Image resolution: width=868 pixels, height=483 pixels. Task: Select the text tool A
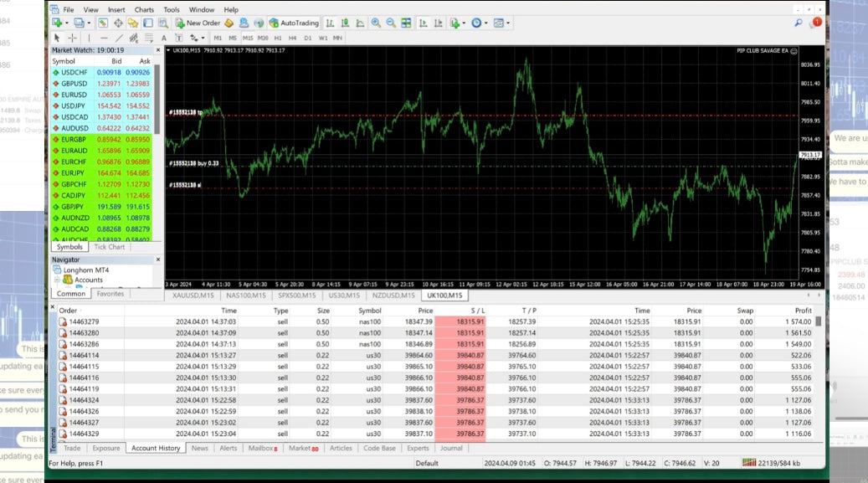164,38
